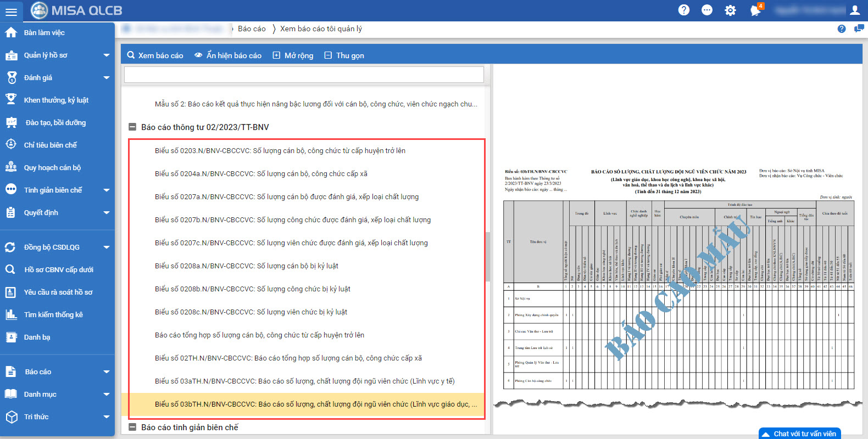Open Khen thưởng, kỷ luật trophy item
The height and width of the screenshot is (439, 868).
pos(55,100)
